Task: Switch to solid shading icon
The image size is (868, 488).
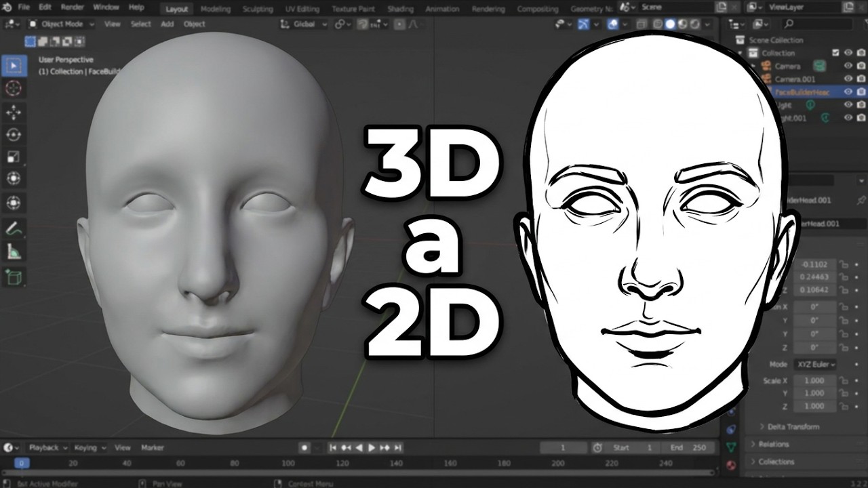Action: (671, 24)
